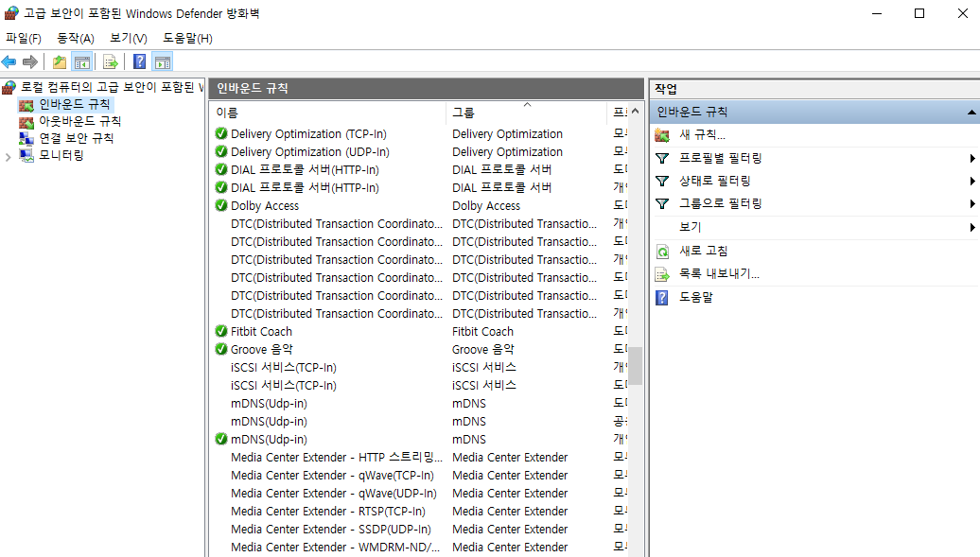Open the 보기 submenu arrow in actions
The height and width of the screenshot is (557, 980).
point(971,228)
